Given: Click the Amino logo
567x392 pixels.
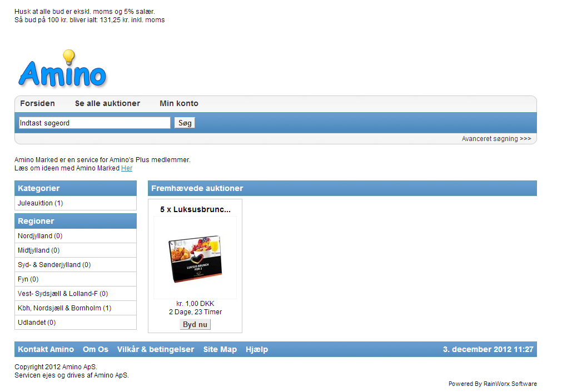Looking at the screenshot, I should (62, 69).
